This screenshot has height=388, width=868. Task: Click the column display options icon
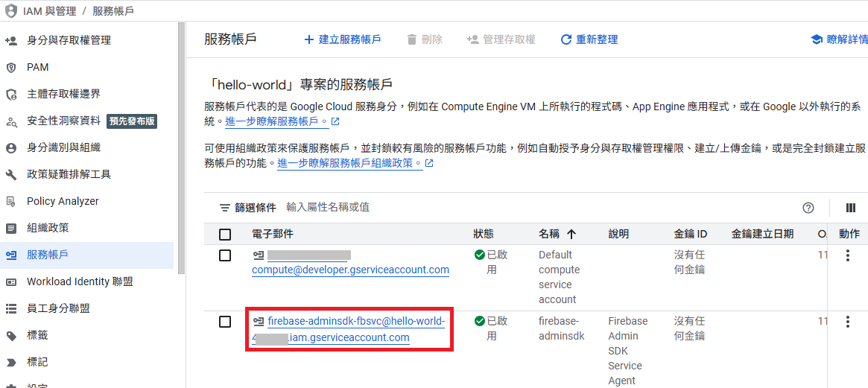coord(851,208)
